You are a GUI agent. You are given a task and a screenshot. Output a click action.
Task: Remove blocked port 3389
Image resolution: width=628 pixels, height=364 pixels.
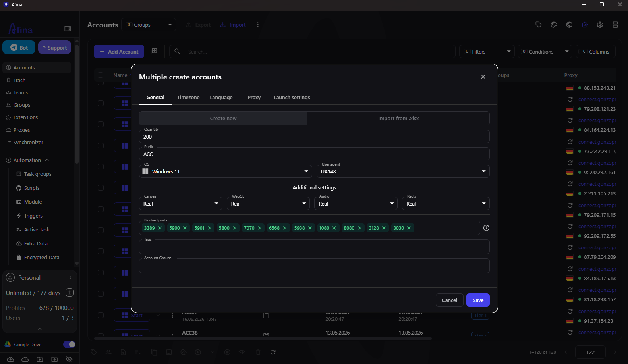tap(160, 228)
